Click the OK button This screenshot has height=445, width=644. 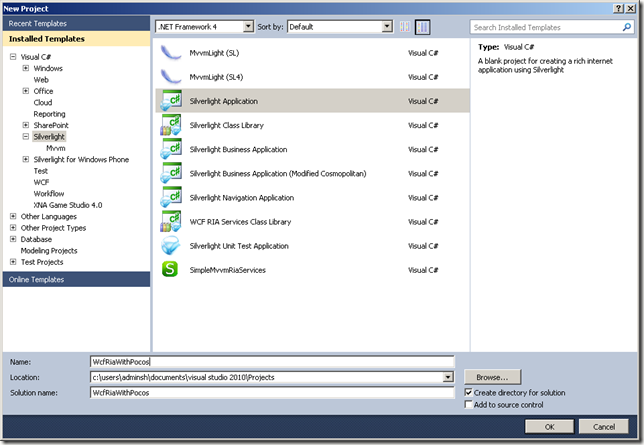point(550,427)
